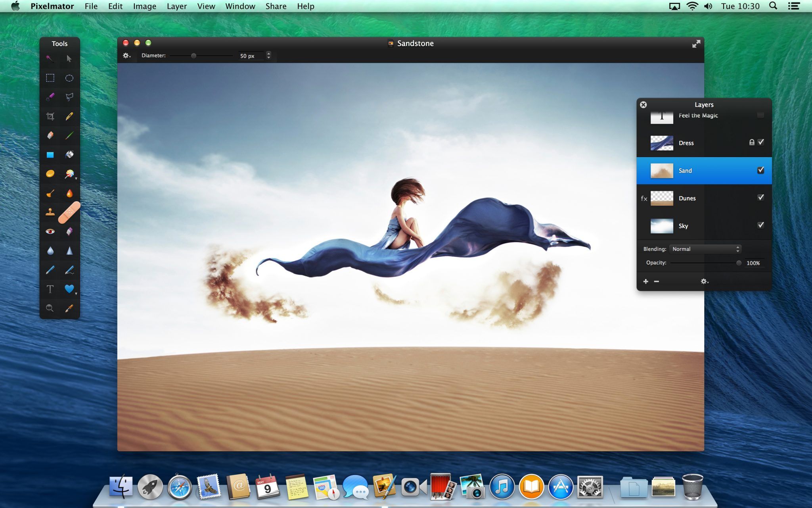This screenshot has width=812, height=508.
Task: Uncheck the Dress layer visibility checkbox
Action: point(761,142)
